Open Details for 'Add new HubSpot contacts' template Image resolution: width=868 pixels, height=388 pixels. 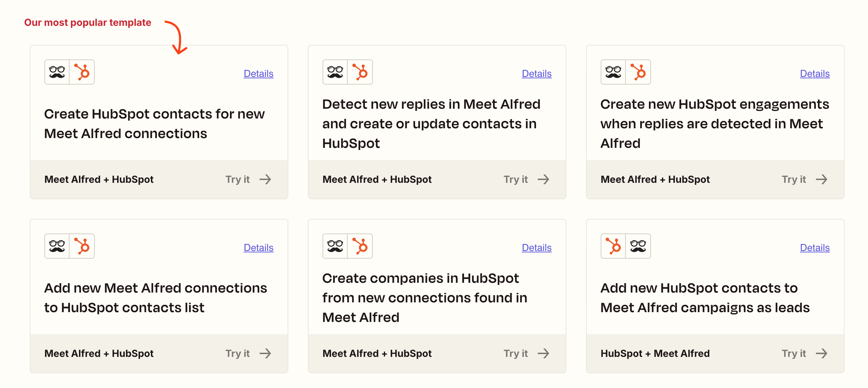pos(815,247)
